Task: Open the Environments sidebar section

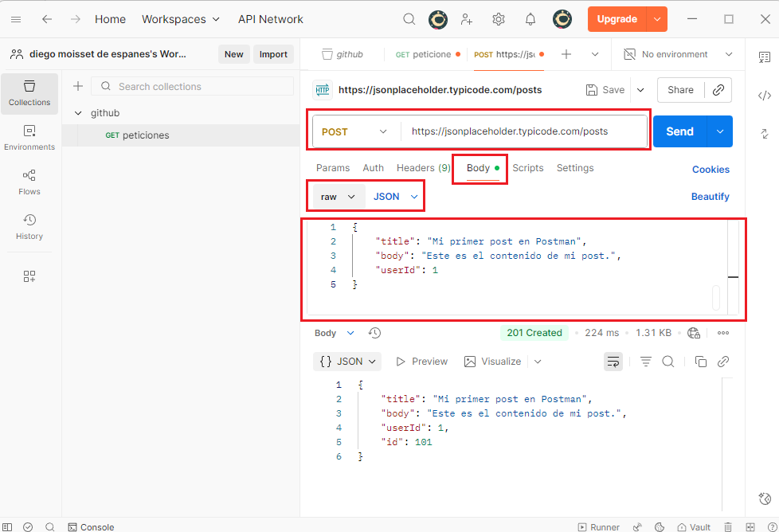Action: [29, 137]
